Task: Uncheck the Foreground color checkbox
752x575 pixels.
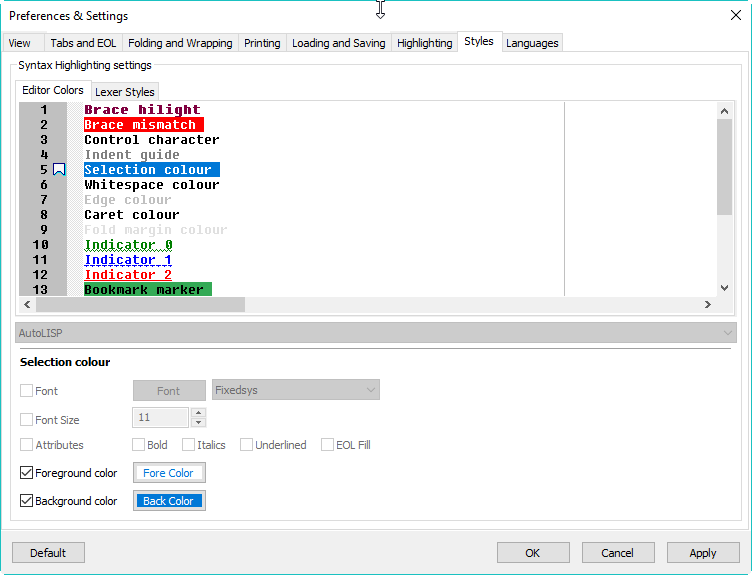Action: pos(26,473)
